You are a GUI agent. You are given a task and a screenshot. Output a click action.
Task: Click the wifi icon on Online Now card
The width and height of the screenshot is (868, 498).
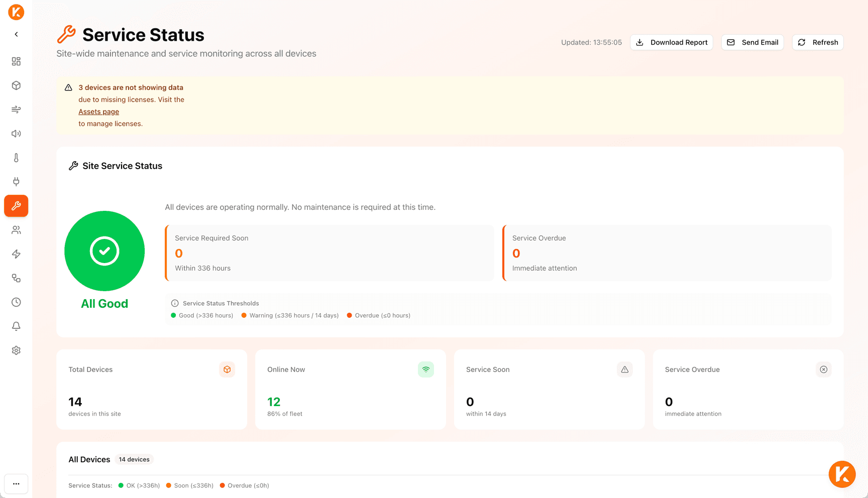click(x=426, y=369)
